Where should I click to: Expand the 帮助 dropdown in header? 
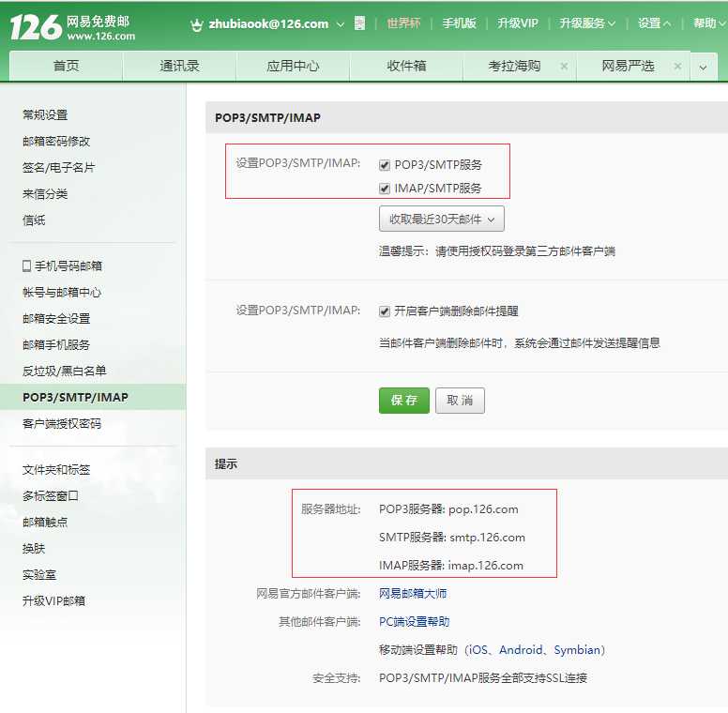pos(709,23)
